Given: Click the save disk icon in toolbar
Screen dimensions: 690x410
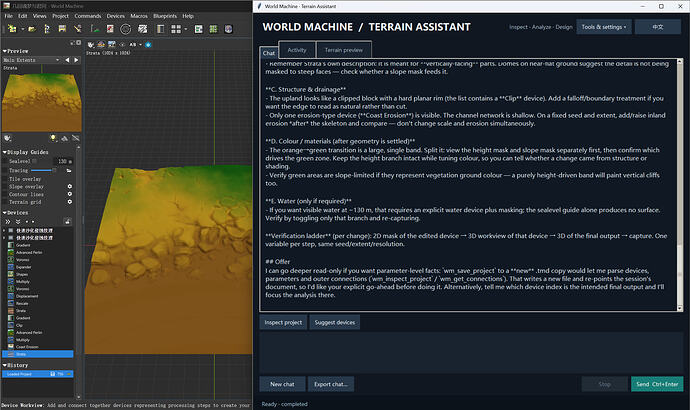Looking at the screenshot, I should point(62,29).
